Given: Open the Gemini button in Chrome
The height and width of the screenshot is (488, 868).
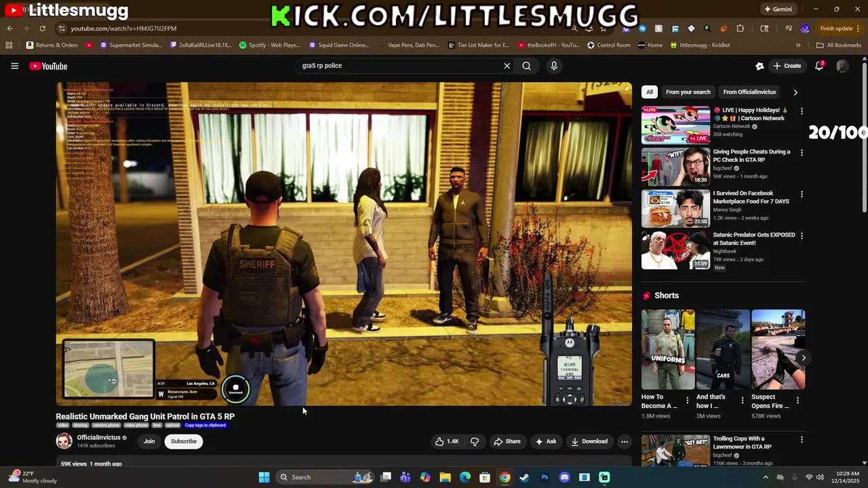Looking at the screenshot, I should (x=778, y=9).
